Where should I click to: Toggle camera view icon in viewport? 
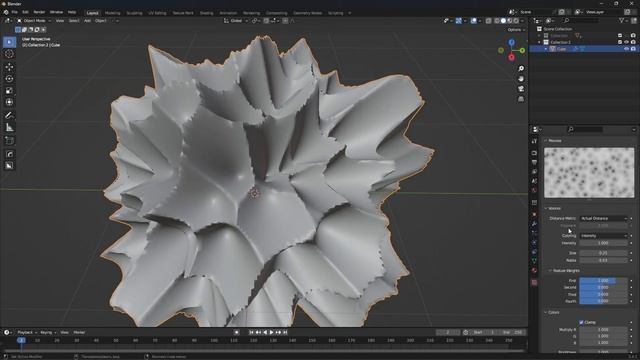(x=521, y=89)
